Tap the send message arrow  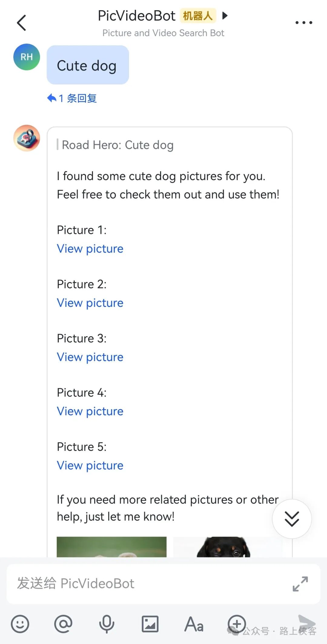pos(307,623)
